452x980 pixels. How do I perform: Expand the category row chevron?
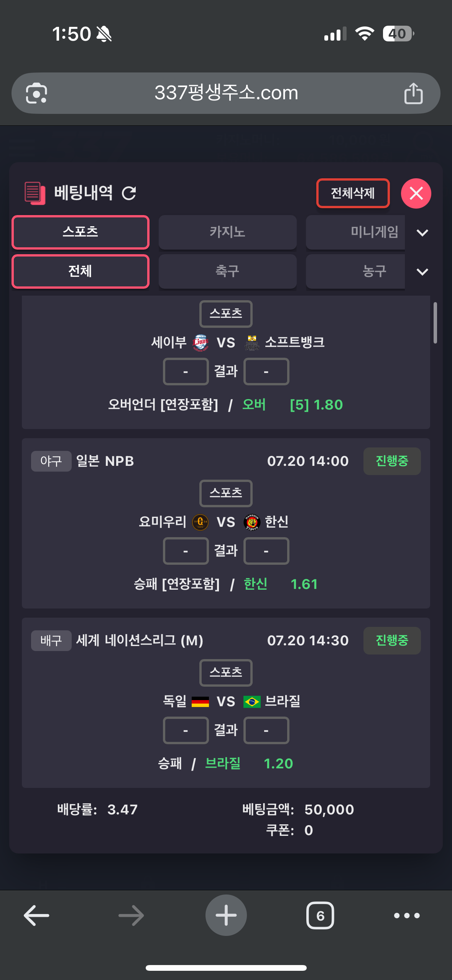(422, 233)
